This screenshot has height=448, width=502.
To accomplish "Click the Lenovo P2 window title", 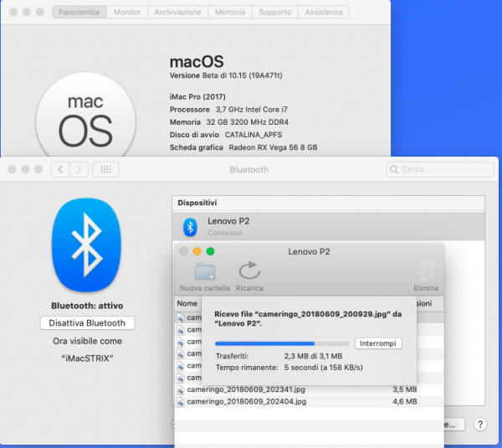I will click(x=309, y=252).
